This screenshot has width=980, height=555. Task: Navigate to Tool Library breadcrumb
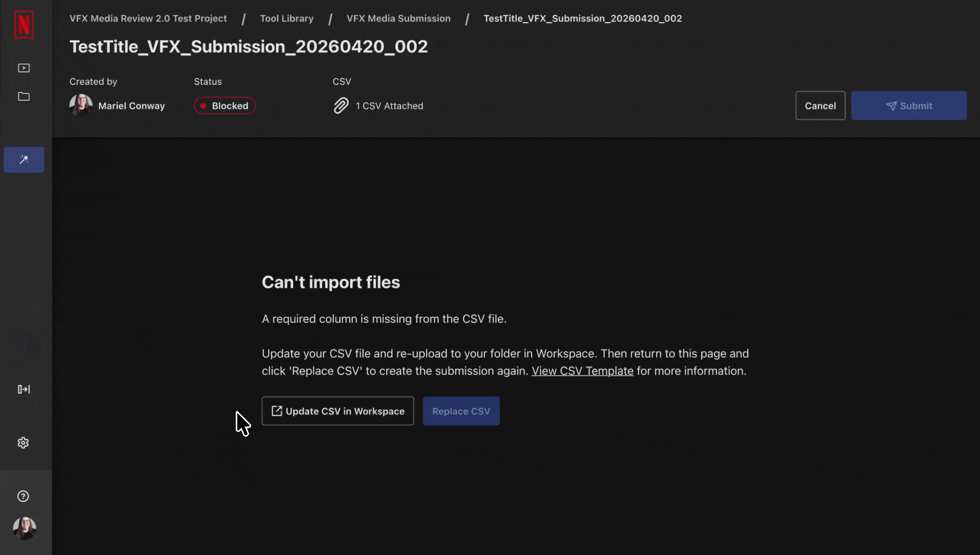pyautogui.click(x=287, y=18)
